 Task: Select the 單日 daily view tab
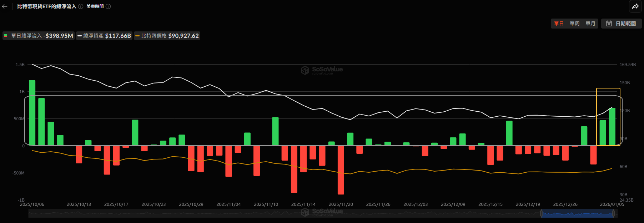(x=559, y=24)
